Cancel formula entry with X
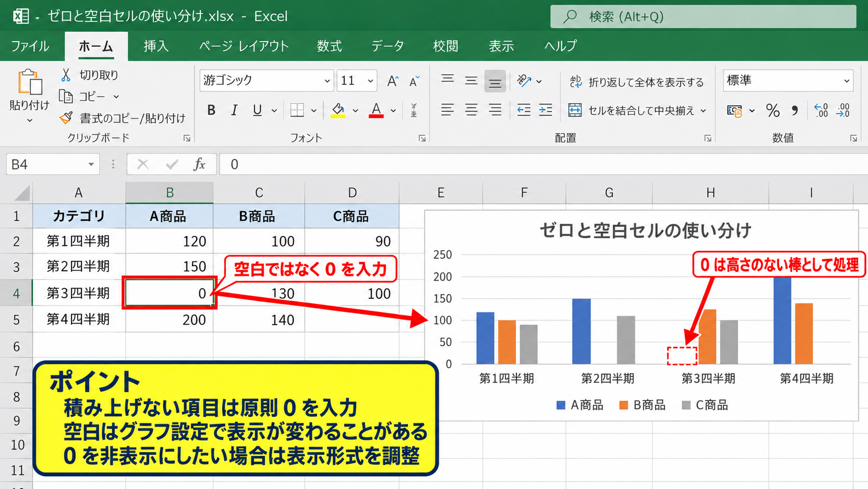Image resolution: width=868 pixels, height=489 pixels. click(143, 164)
